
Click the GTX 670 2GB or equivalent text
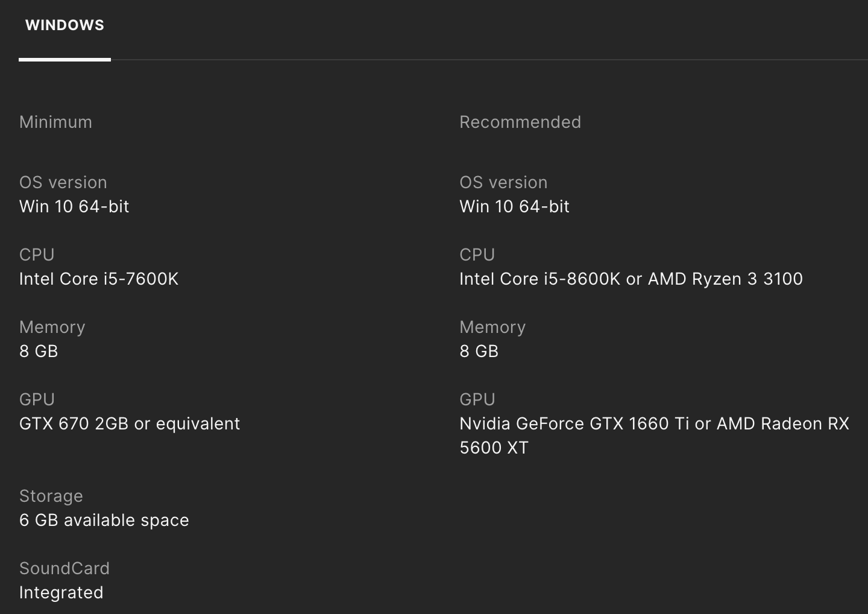click(130, 424)
